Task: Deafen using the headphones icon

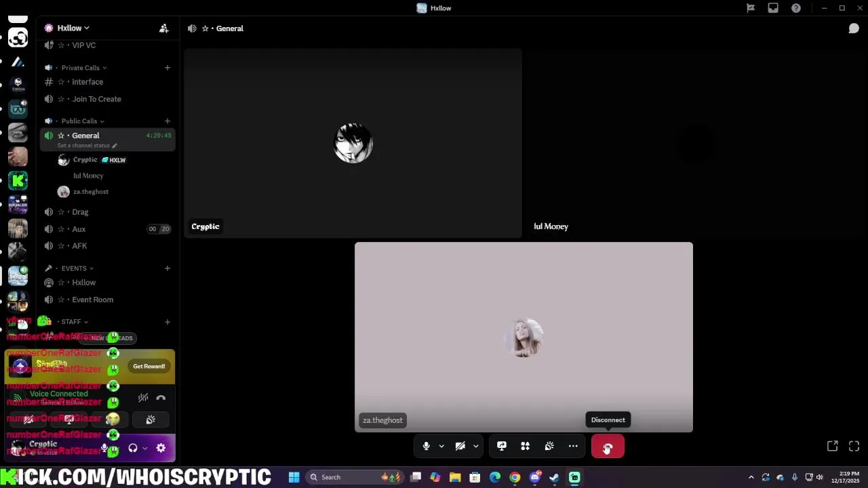Action: (133, 448)
